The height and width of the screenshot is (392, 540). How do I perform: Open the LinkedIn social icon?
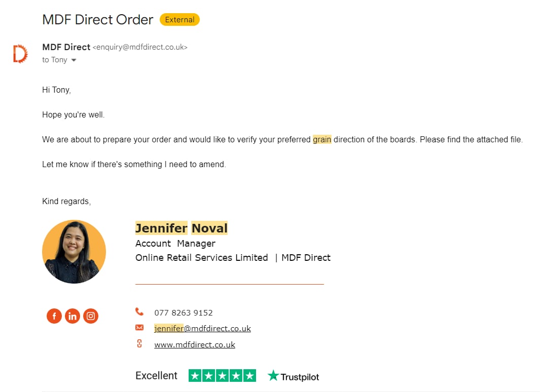(73, 317)
